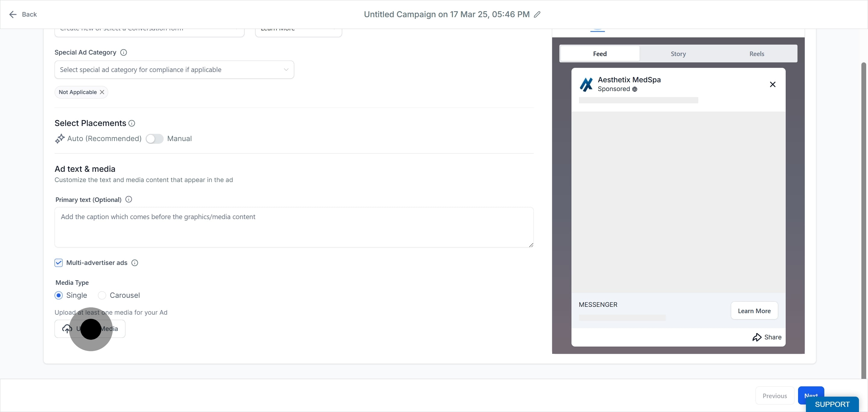Show info for Select Placements
The image size is (868, 412).
pyautogui.click(x=132, y=123)
